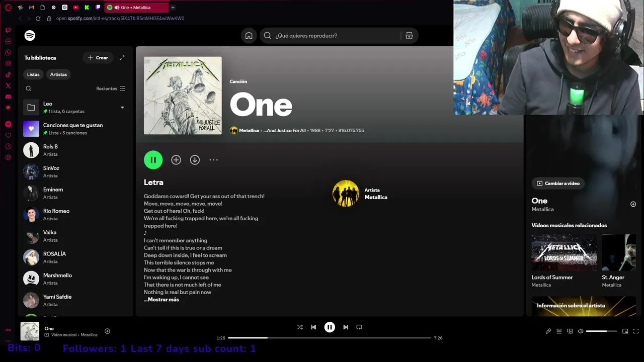Screen dimensions: 644x362
Task: Pause the song with the green button
Action: (x=153, y=160)
